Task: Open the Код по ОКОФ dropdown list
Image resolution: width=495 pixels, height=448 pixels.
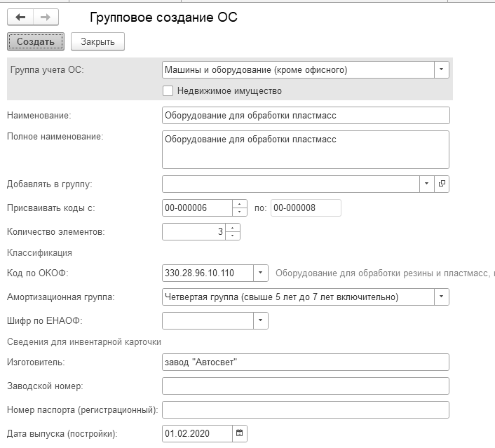Action: [260, 273]
